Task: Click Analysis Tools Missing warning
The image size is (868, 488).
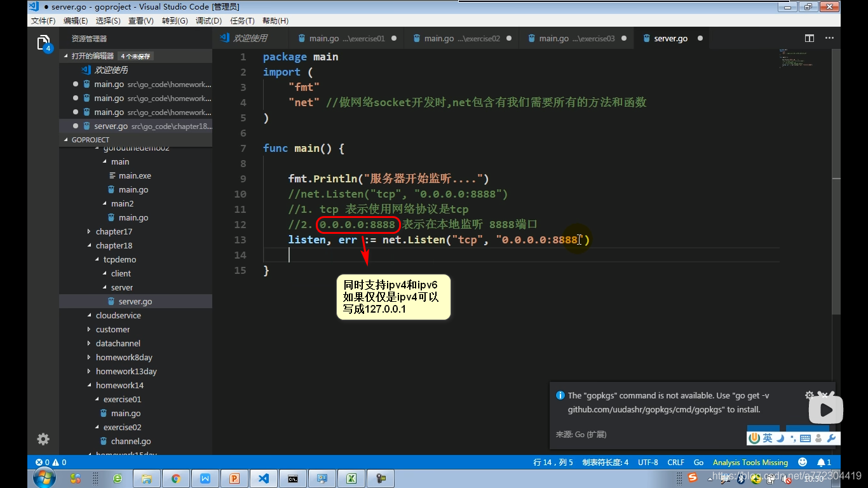Action: pyautogui.click(x=750, y=462)
